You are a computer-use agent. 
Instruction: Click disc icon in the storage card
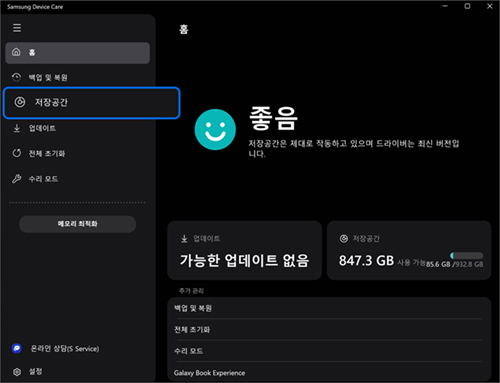pyautogui.click(x=344, y=239)
